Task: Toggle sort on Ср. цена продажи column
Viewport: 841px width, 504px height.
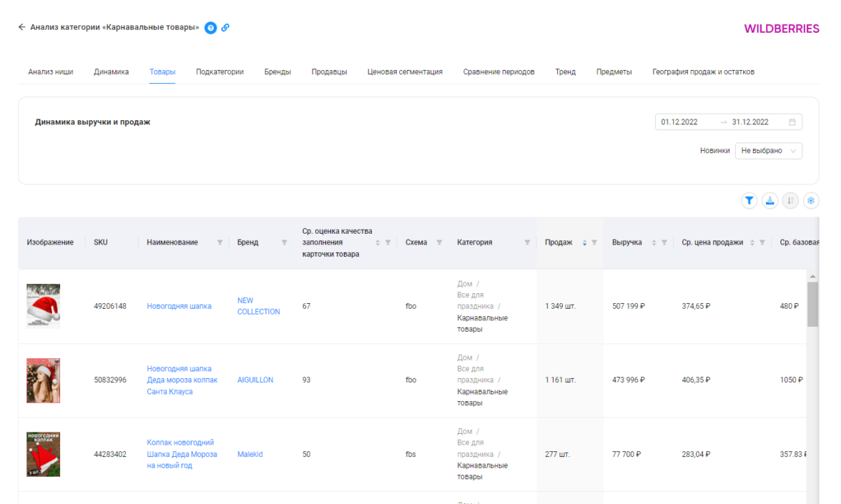Action: pos(752,242)
